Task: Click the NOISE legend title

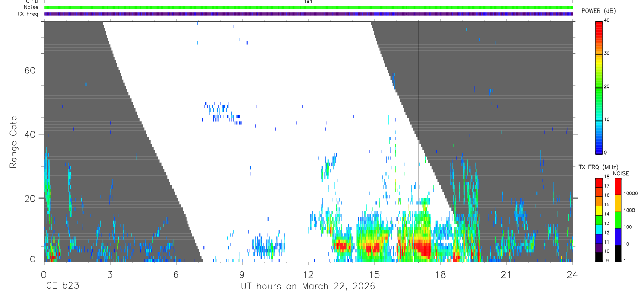Action: 621,173
